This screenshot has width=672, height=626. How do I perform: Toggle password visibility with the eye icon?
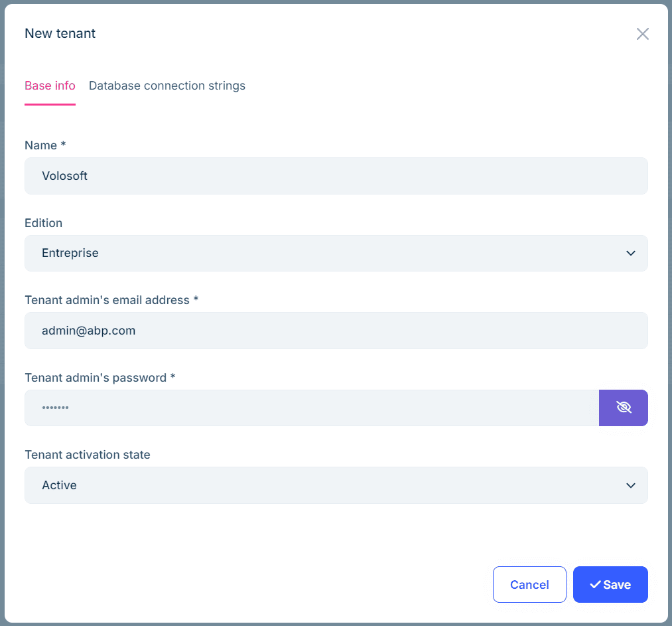[624, 408]
